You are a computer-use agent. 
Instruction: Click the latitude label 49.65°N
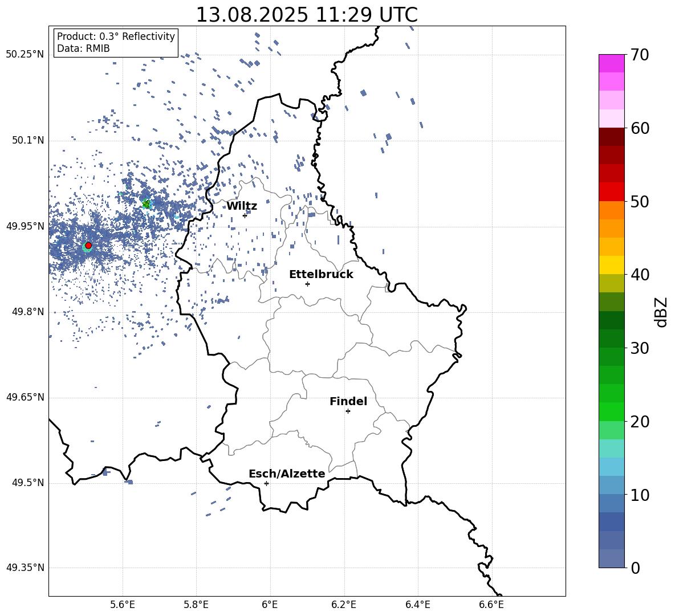point(25,397)
